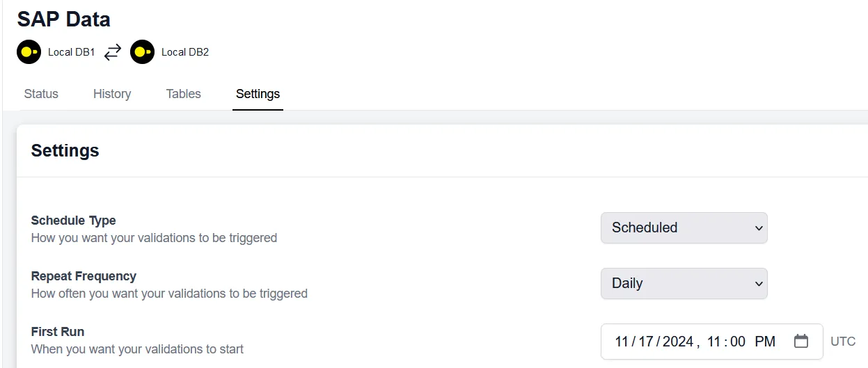Click the PM period in First Run
This screenshot has width=868, height=368.
pyautogui.click(x=765, y=342)
